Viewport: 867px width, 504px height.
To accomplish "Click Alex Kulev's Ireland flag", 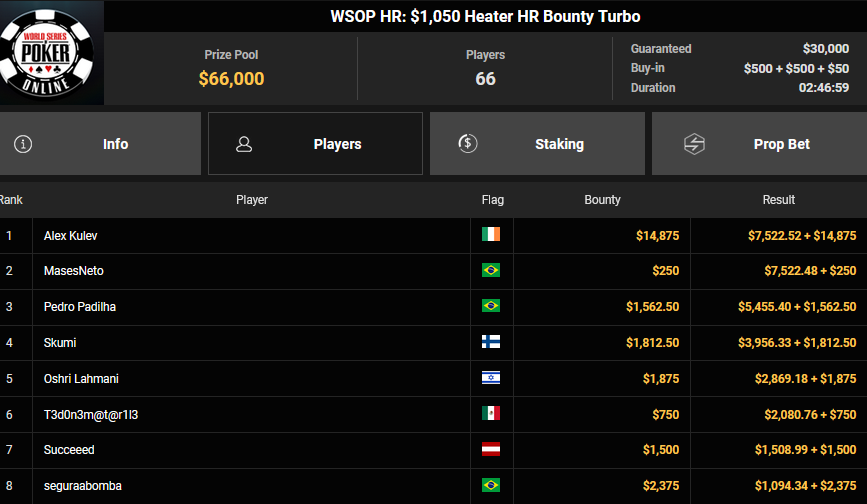I will point(491,235).
